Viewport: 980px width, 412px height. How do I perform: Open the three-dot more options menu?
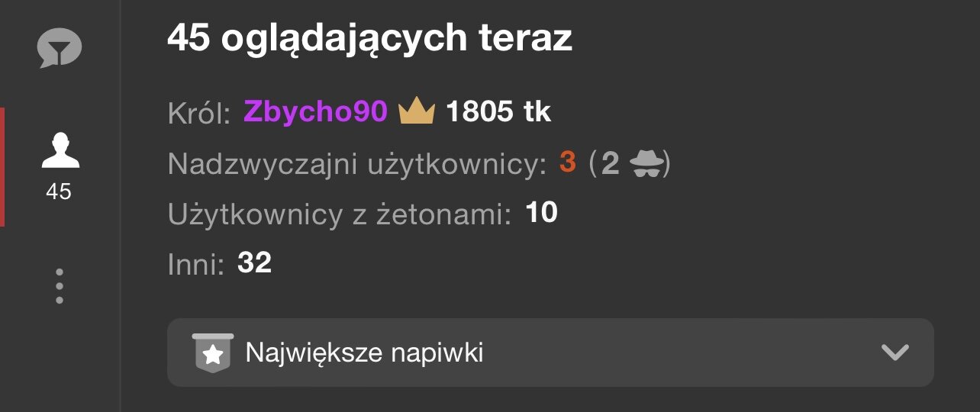60,286
